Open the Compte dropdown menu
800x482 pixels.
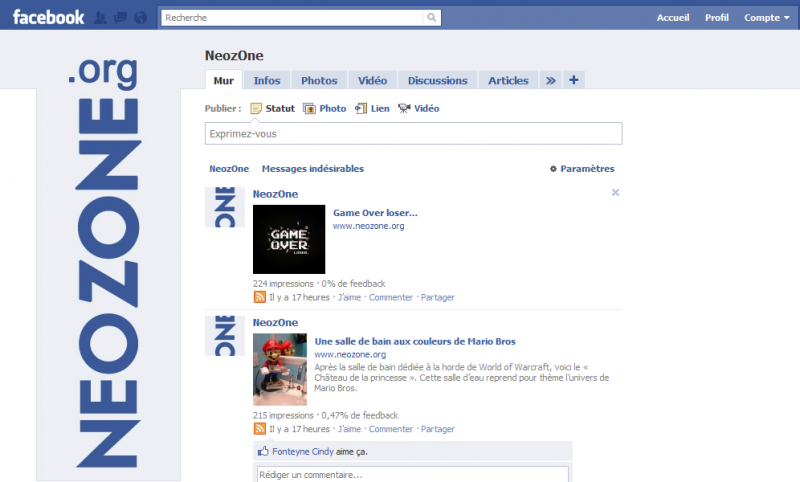point(767,18)
